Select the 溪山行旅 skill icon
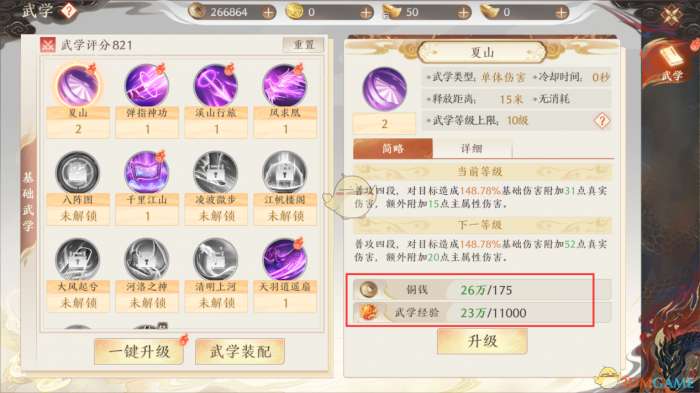Screen dimensions: 700x393 (x=216, y=85)
